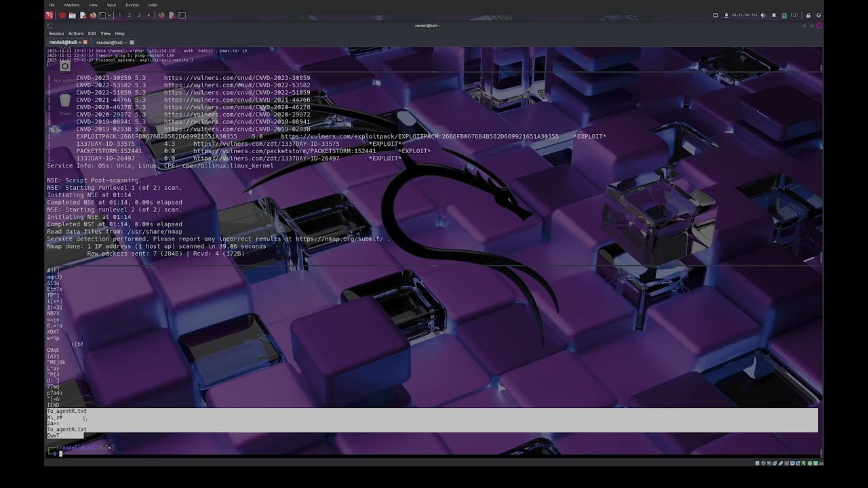This screenshot has height=488, width=868.
Task: Click the VirtualBox shared folders status icon
Action: coord(787,463)
